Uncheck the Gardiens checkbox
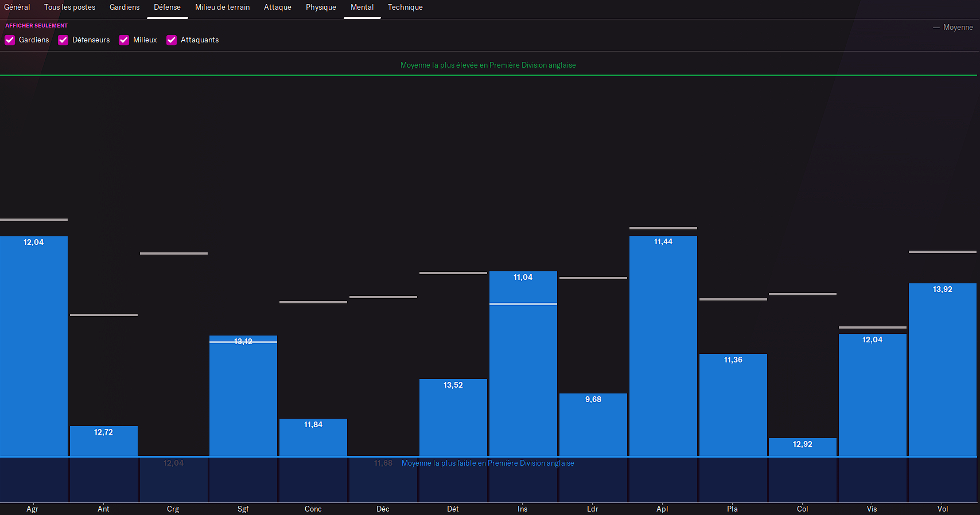 point(10,40)
